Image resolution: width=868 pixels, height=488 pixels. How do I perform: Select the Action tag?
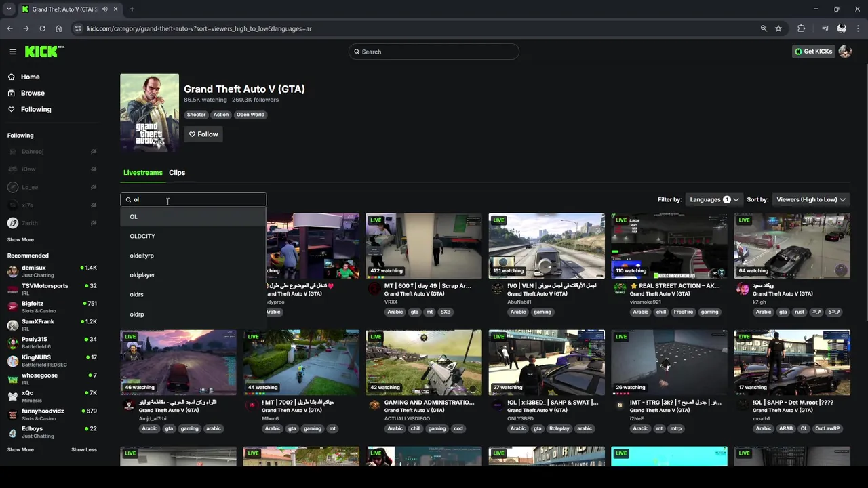click(221, 115)
